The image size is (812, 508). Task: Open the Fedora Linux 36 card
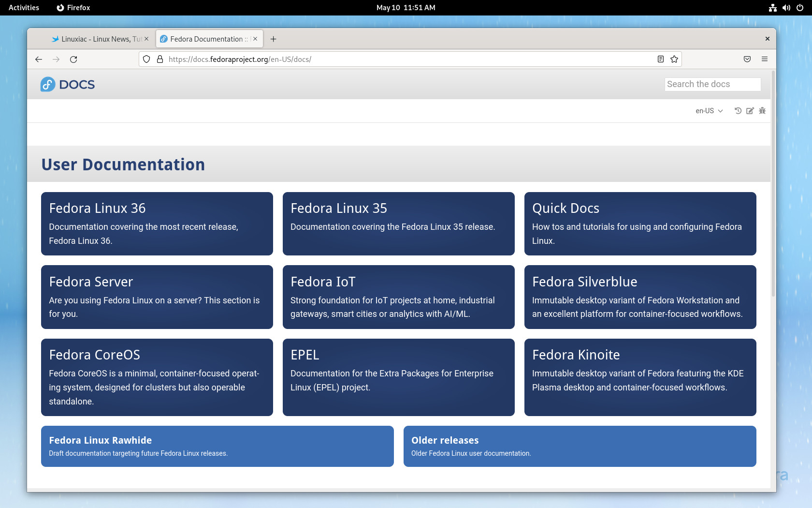(157, 224)
